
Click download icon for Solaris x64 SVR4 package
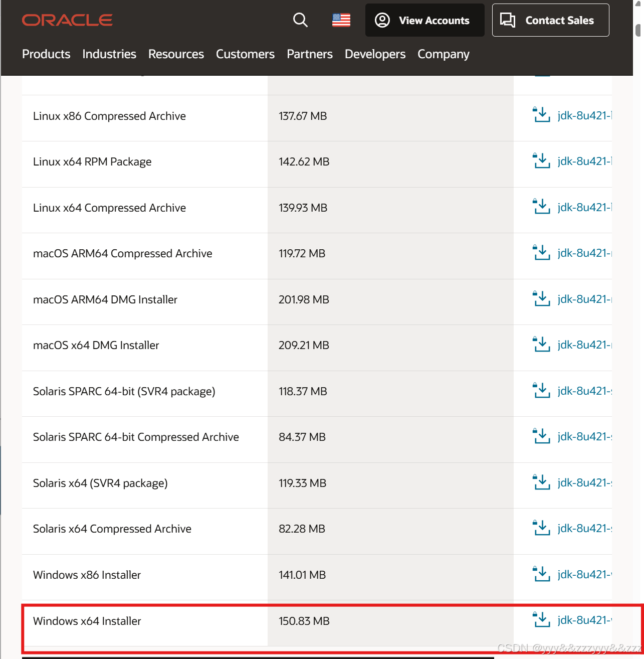(x=541, y=482)
